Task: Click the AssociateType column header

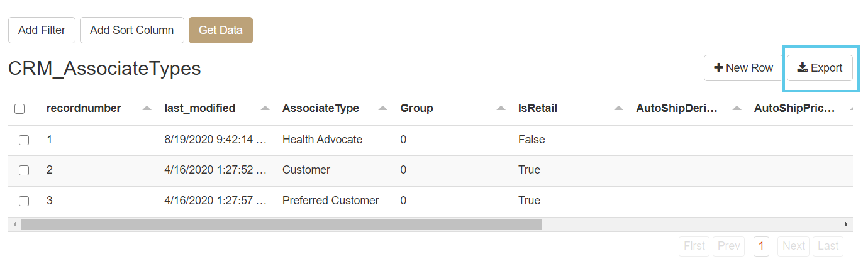Action: 321,108
